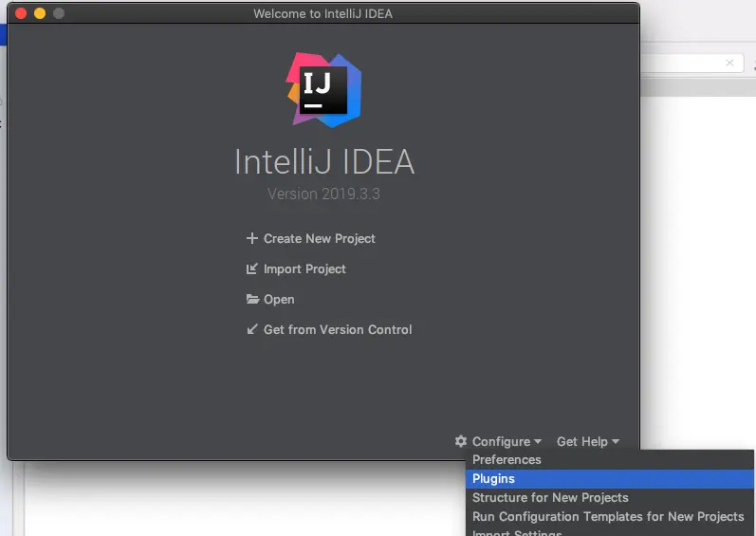Image resolution: width=756 pixels, height=536 pixels.
Task: Select Plugins in the Configure menu
Action: pyautogui.click(x=609, y=479)
